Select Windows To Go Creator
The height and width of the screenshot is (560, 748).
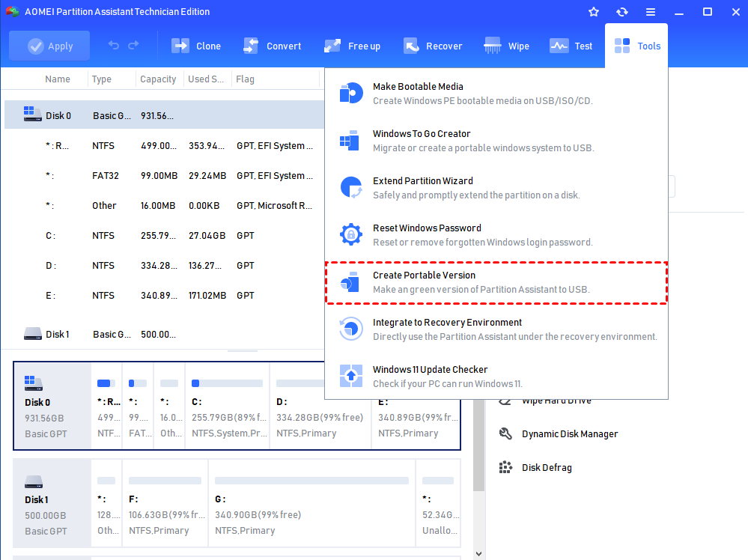pos(496,141)
